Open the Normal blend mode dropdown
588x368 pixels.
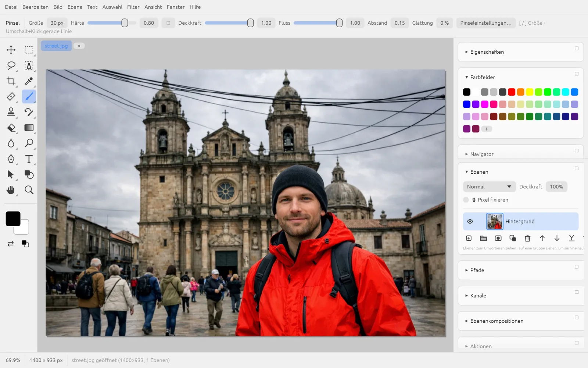click(x=489, y=187)
